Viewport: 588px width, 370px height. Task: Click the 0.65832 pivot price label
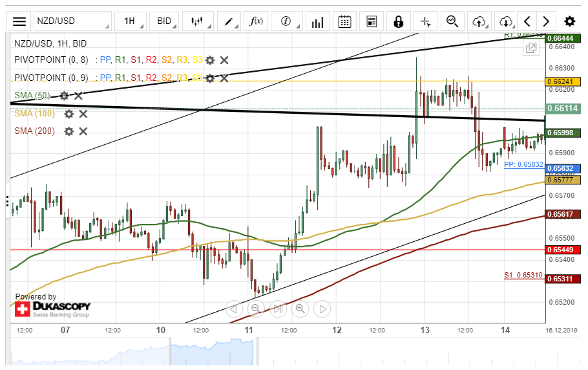(x=563, y=168)
